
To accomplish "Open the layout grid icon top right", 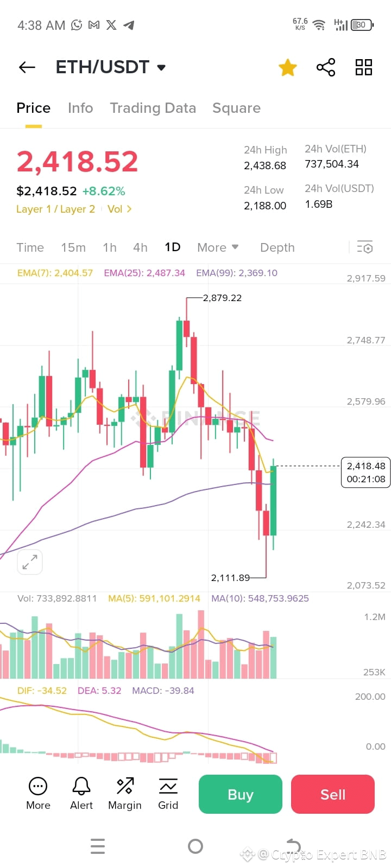I will coord(363,67).
